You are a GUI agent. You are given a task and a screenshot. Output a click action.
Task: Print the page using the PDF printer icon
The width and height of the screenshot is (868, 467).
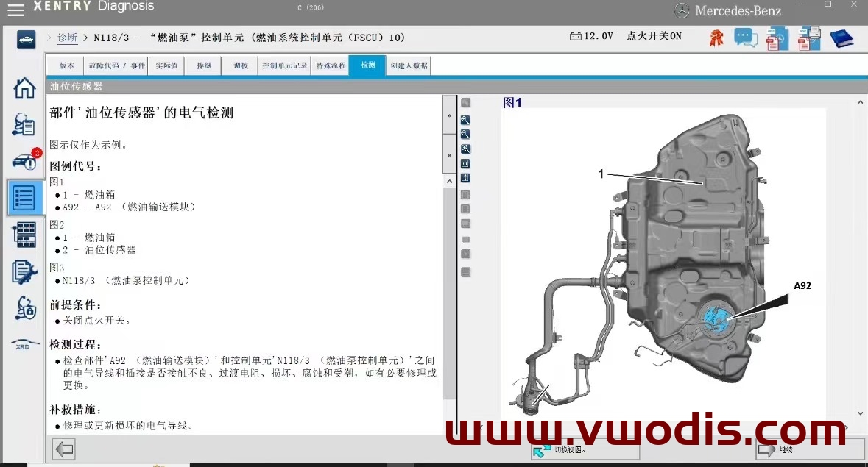click(x=808, y=38)
